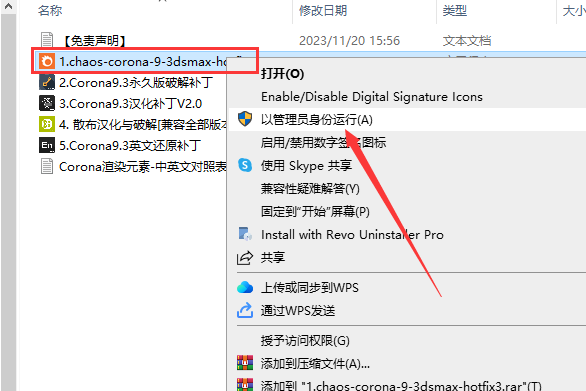Click the scrollbar up arrow on the left pane

pos(8,6)
